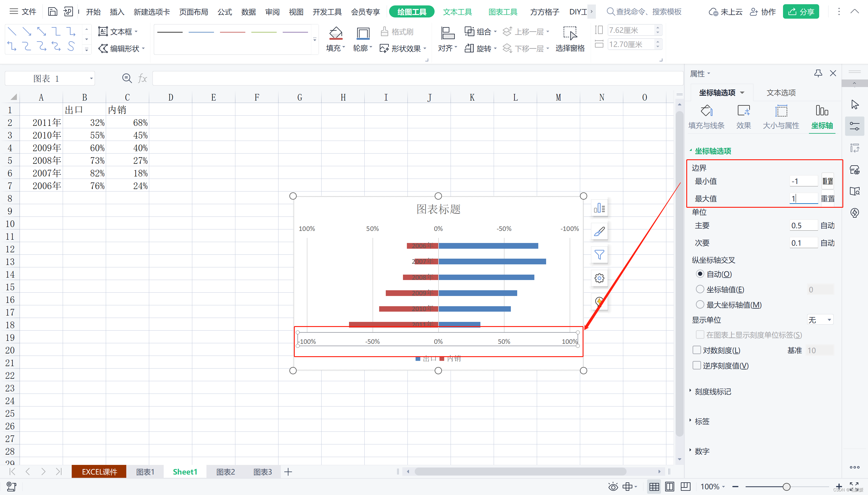
Task: Open the 插入 ribbon tab
Action: (x=117, y=12)
